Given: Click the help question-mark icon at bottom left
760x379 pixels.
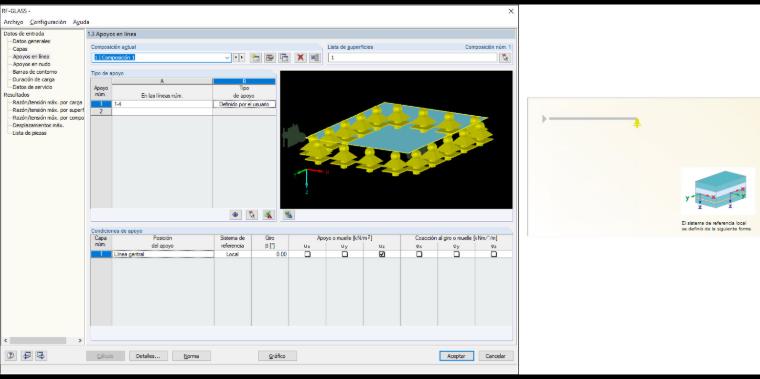Looking at the screenshot, I should pyautogui.click(x=11, y=356).
